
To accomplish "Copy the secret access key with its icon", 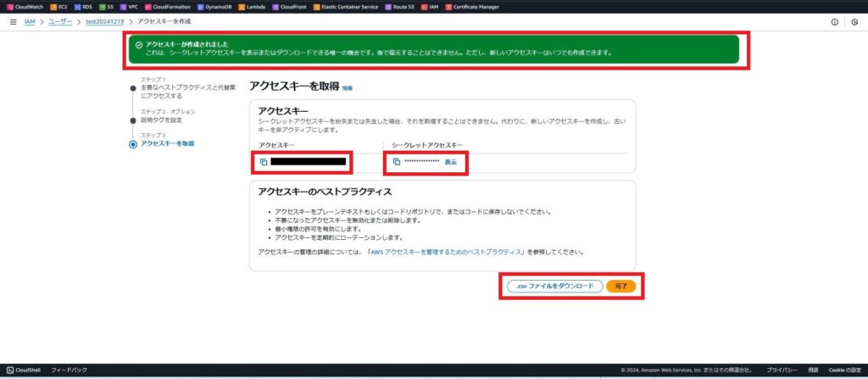I will tap(396, 161).
